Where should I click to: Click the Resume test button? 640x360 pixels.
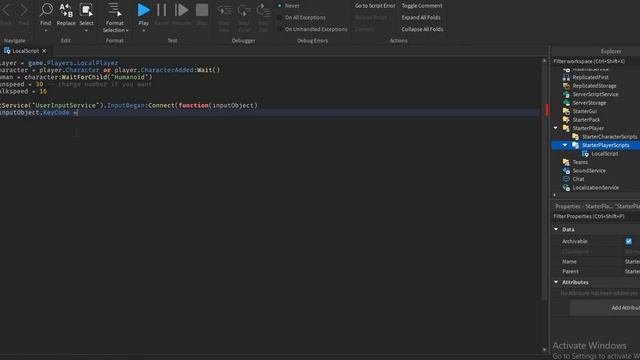click(181, 10)
